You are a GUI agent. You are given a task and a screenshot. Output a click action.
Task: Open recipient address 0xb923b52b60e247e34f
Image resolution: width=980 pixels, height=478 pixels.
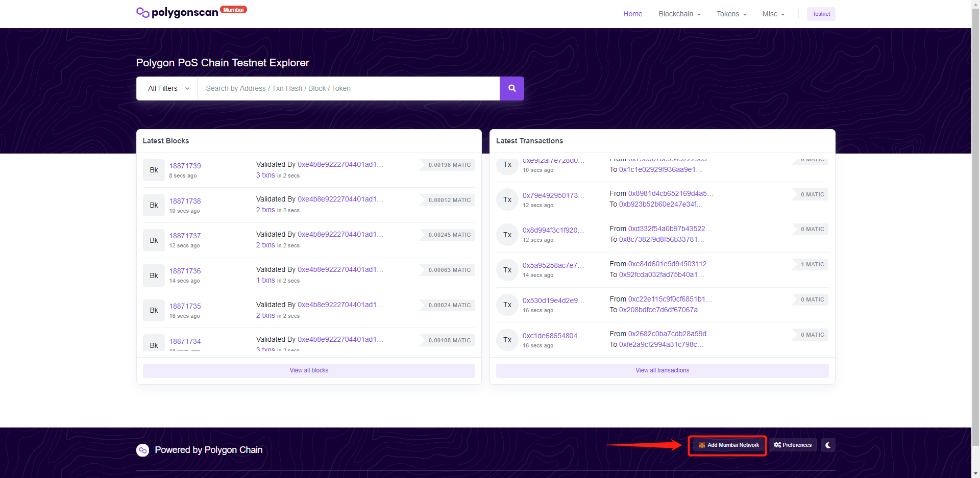coord(661,204)
